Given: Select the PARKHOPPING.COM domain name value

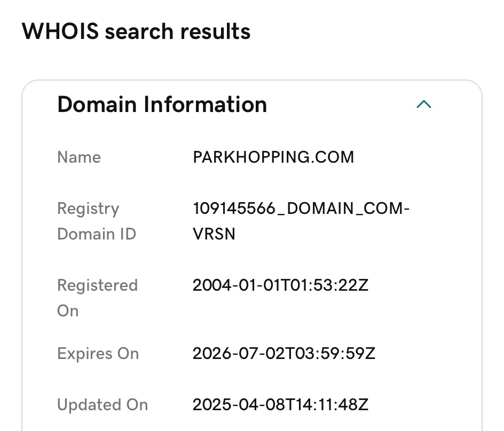Looking at the screenshot, I should [x=273, y=157].
